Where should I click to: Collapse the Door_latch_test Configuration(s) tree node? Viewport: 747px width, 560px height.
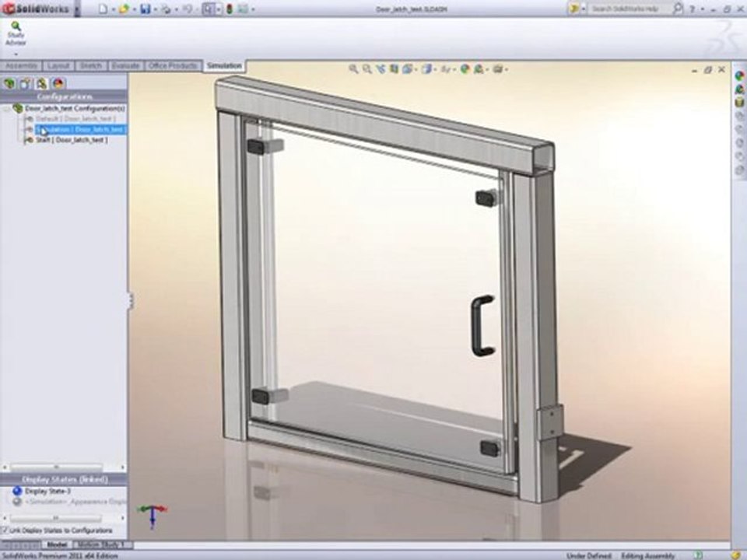click(x=5, y=109)
